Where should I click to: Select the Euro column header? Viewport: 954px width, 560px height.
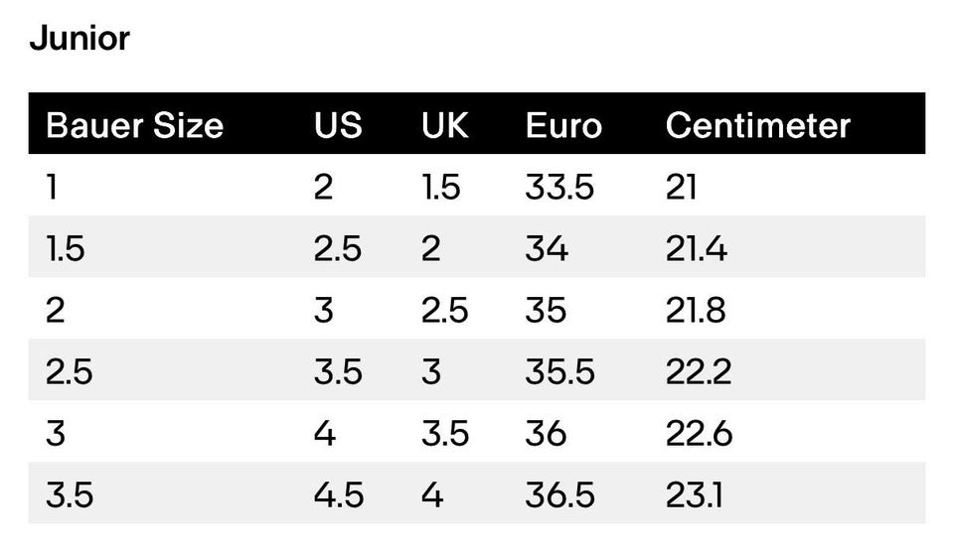pyautogui.click(x=563, y=125)
